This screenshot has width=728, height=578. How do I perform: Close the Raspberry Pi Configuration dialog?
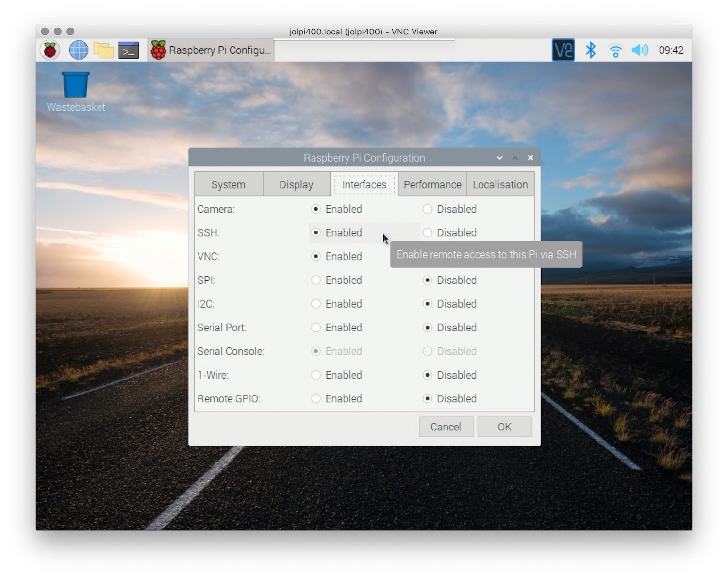[530, 158]
